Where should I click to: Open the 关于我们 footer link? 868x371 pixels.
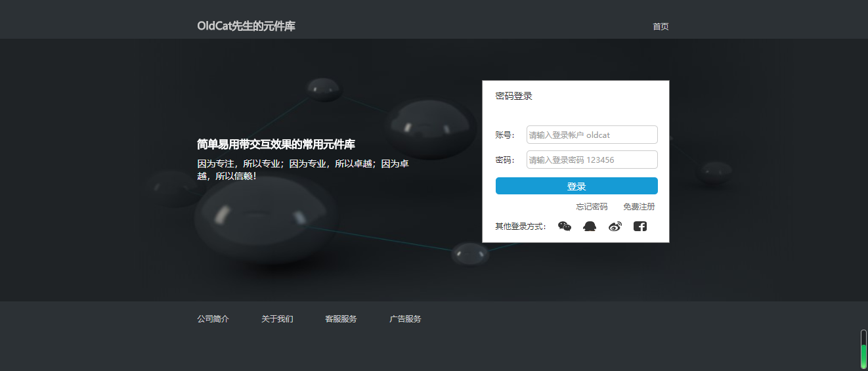(x=277, y=319)
